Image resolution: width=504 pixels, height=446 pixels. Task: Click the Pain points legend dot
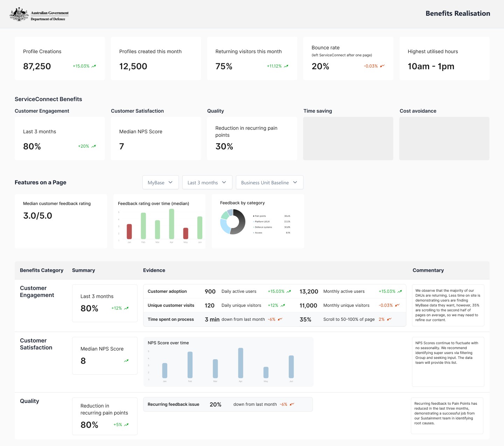[254, 216]
